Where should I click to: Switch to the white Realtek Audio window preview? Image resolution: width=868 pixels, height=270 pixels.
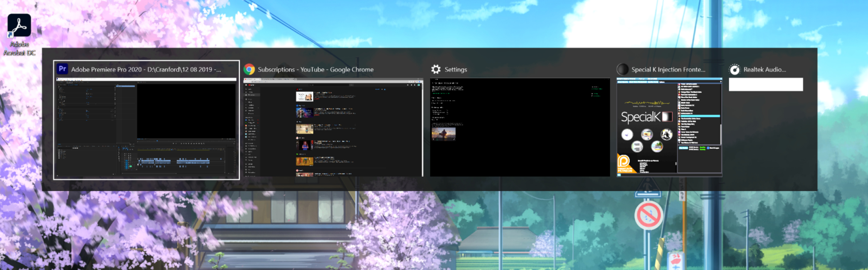[x=765, y=84]
